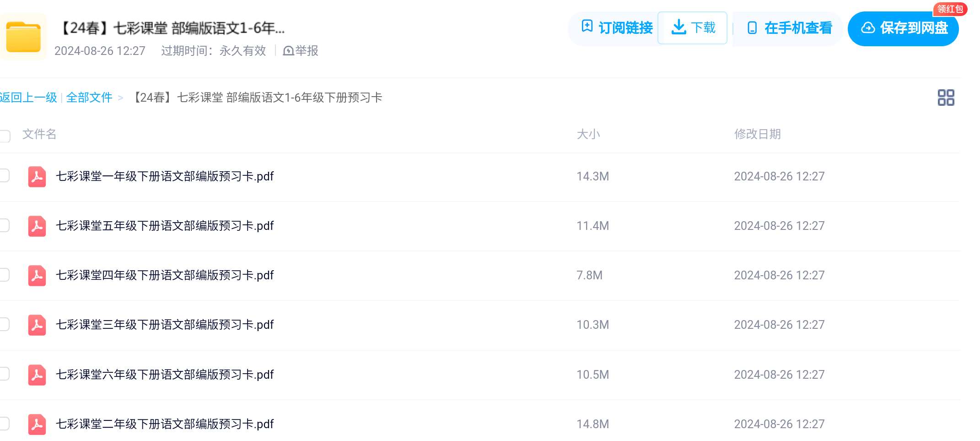
Task: Open 七彩课堂二年级下册语文部编版预习卡.pdf
Action: click(165, 424)
